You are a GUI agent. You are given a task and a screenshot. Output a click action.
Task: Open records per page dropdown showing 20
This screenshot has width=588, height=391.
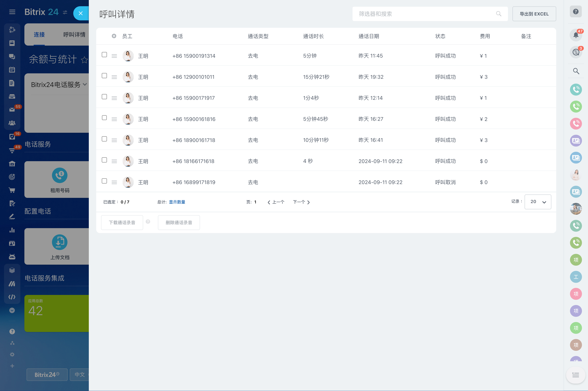pyautogui.click(x=538, y=202)
